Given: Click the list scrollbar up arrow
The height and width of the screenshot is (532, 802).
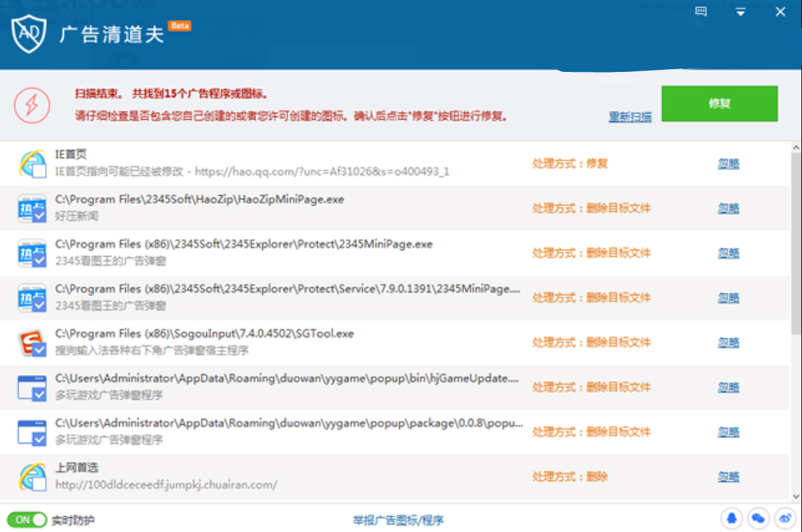Looking at the screenshot, I should (796, 147).
